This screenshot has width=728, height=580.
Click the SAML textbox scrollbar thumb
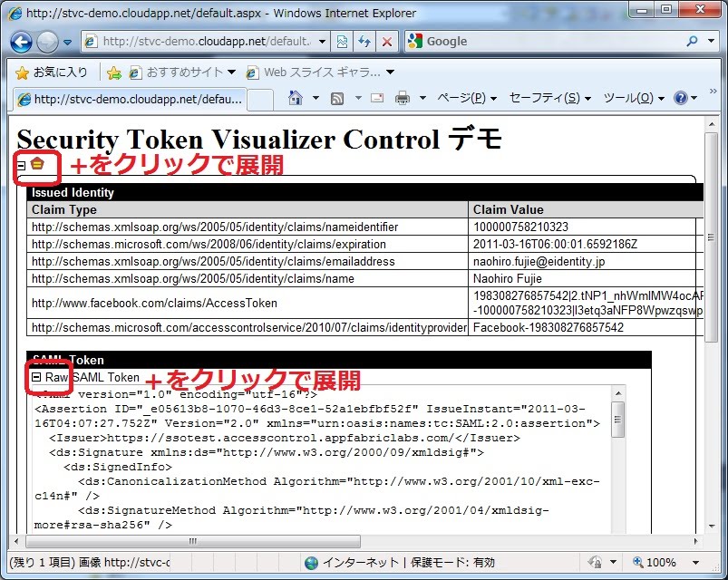[618, 420]
